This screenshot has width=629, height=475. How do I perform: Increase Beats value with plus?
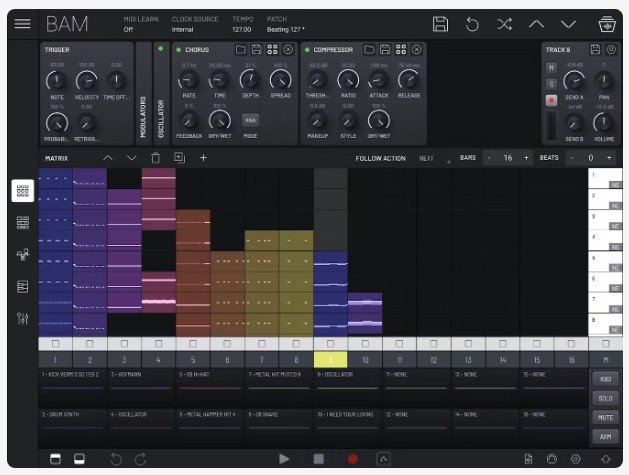(x=609, y=158)
